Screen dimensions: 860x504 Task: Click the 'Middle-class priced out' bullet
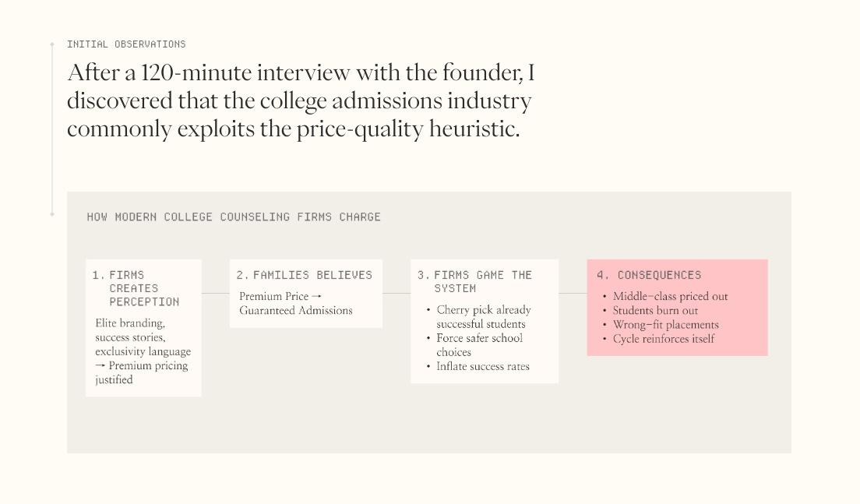(x=670, y=297)
